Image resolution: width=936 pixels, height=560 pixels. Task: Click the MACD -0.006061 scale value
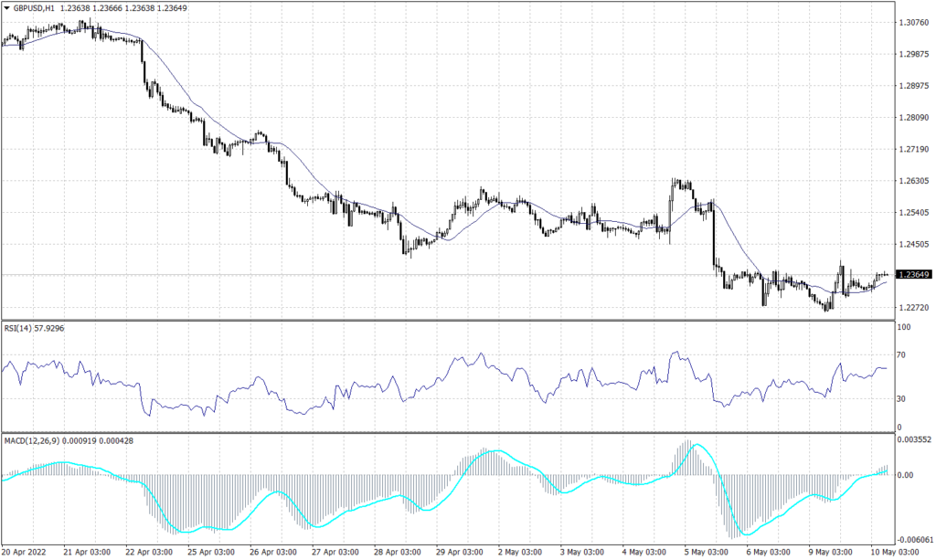point(915,540)
